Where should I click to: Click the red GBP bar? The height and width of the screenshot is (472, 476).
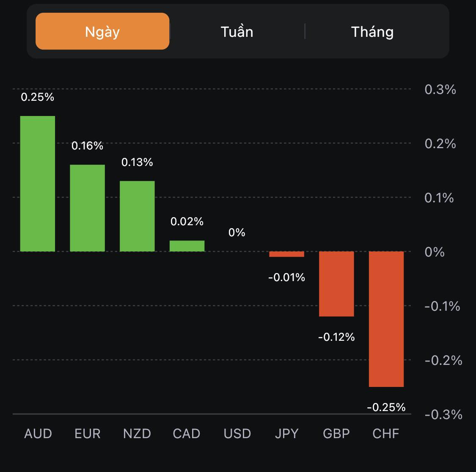click(x=336, y=284)
